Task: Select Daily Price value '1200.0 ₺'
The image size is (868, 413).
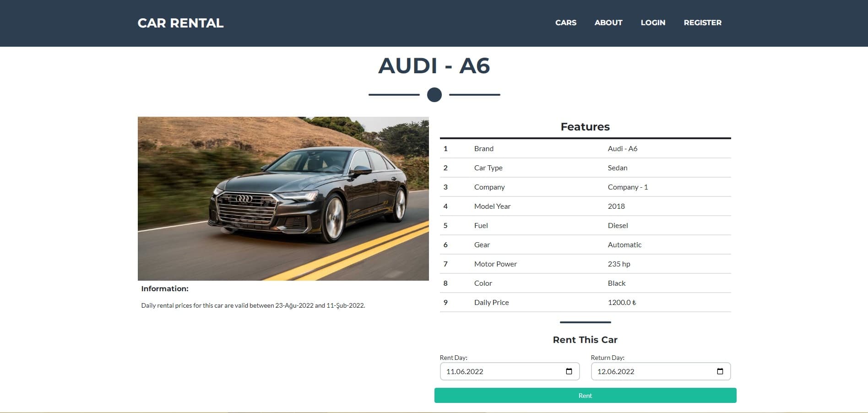Action: click(x=622, y=302)
